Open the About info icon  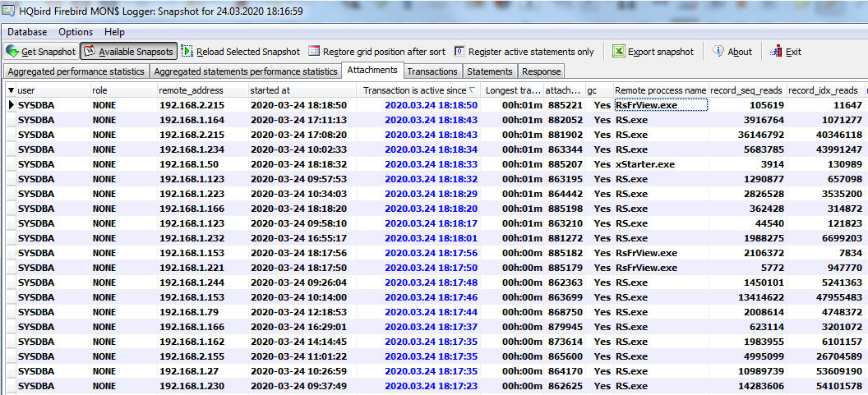tap(718, 51)
